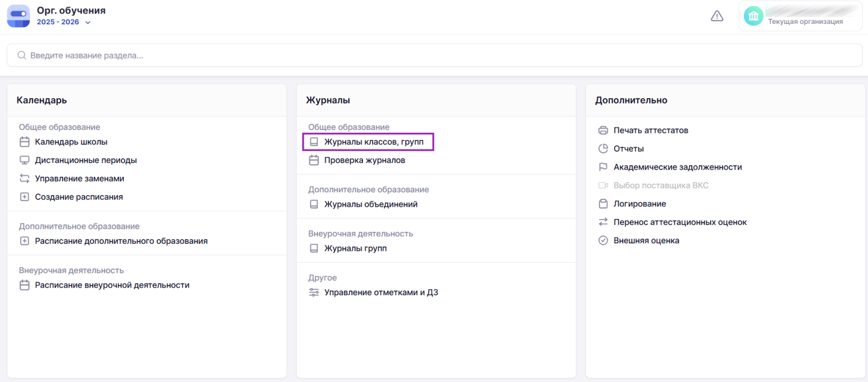Viewport: 868px width, 382px height.
Task: Click printer icon beside Печать аттестатов
Action: tap(603, 131)
